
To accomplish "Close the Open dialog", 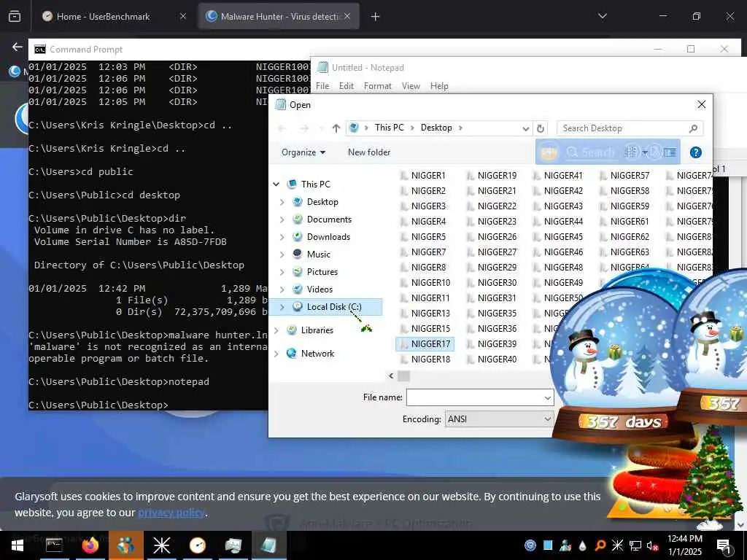I will tap(702, 104).
